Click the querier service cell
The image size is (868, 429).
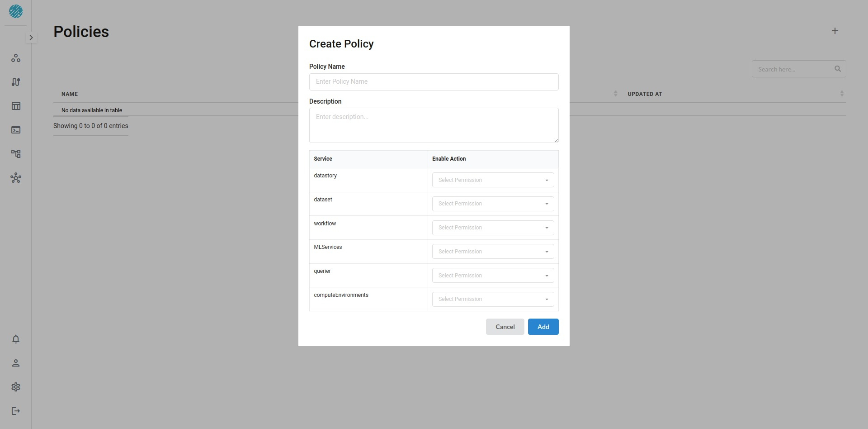(x=368, y=276)
